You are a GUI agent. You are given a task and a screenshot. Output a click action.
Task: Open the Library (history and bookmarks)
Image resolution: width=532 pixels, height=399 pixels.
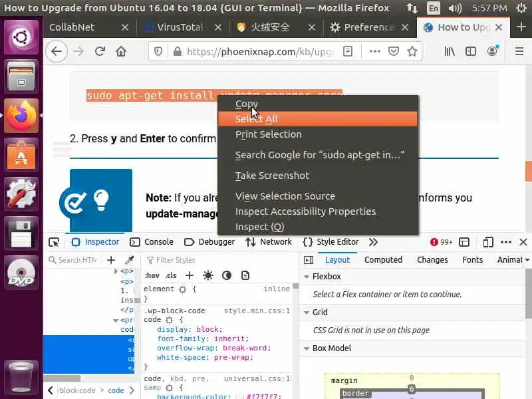coord(450,52)
